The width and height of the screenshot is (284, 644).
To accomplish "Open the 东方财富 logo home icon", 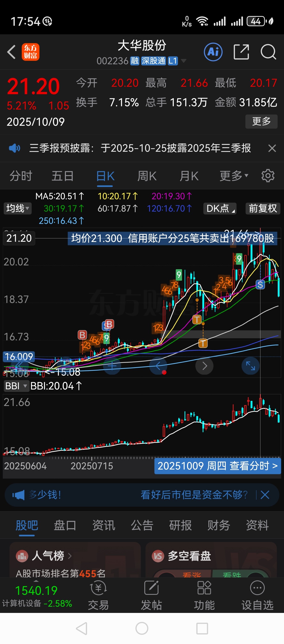I will [30, 52].
